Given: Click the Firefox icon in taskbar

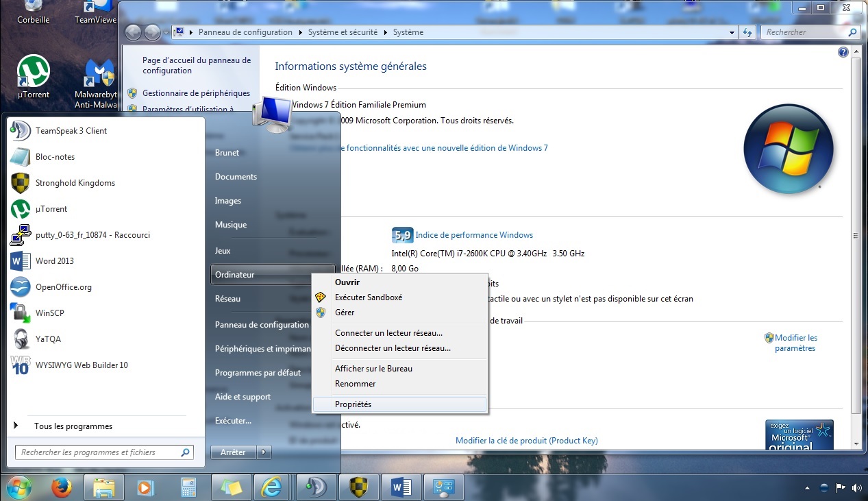Looking at the screenshot, I should [x=62, y=487].
